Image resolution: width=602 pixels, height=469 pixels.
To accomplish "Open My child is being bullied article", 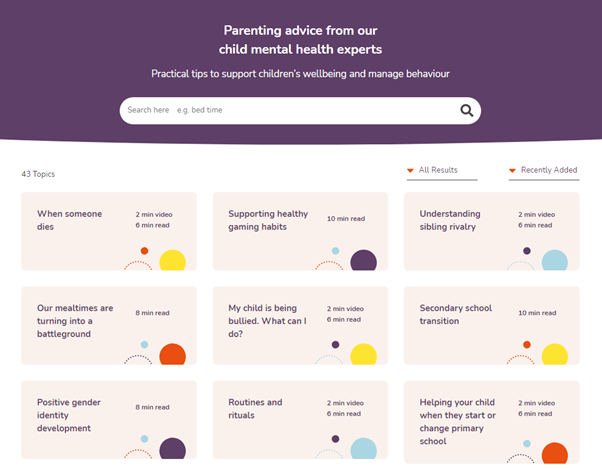I will coord(300,325).
